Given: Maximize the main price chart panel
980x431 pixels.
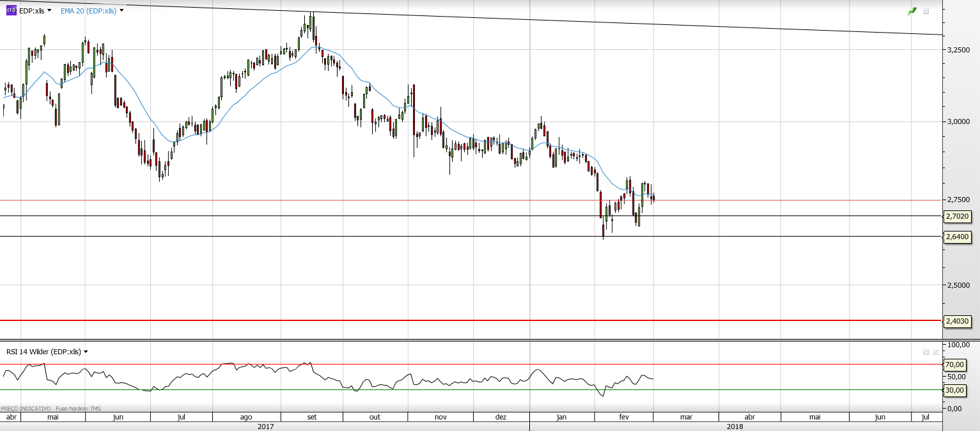Looking at the screenshot, I should click(926, 11).
